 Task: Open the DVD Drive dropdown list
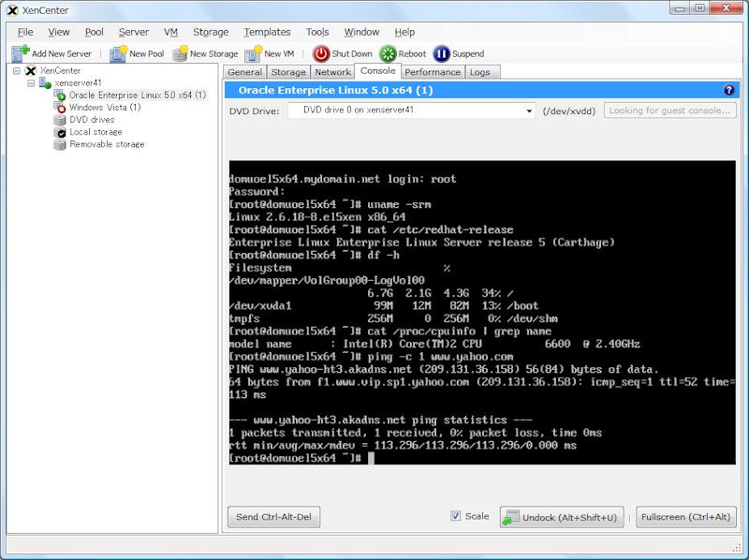529,111
